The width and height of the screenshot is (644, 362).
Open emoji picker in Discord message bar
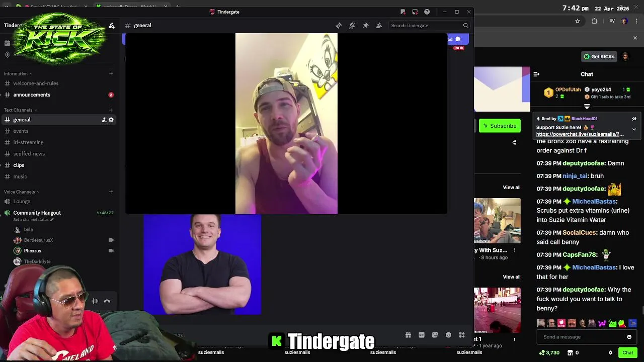point(448,335)
